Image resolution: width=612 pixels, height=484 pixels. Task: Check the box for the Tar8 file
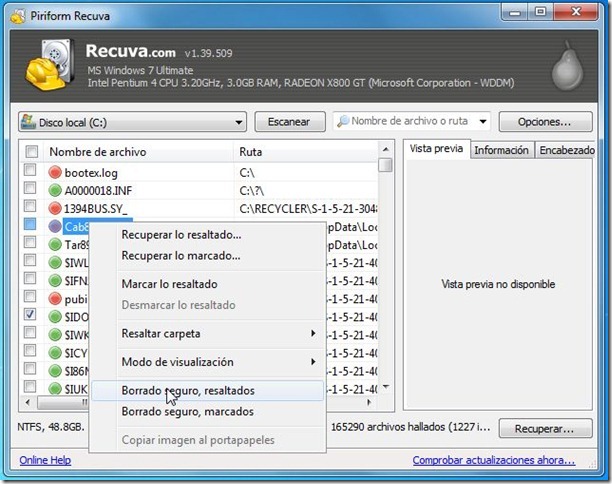30,242
